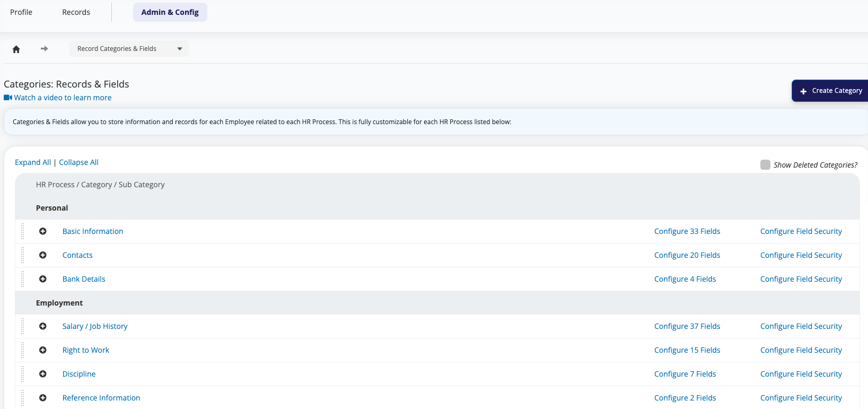Open the Profile tab
This screenshot has width=868, height=409.
[x=21, y=12]
